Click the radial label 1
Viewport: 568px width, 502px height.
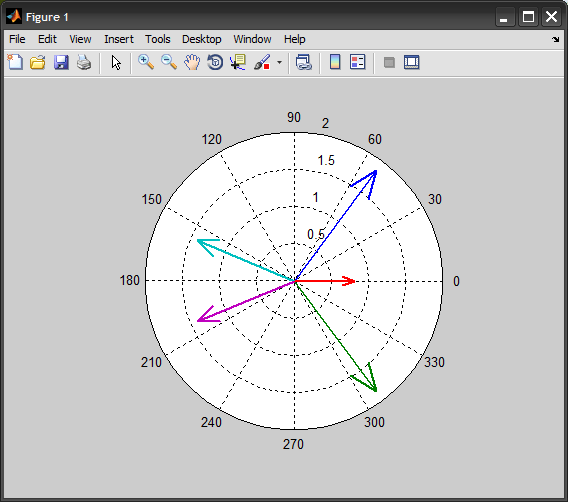point(316,197)
